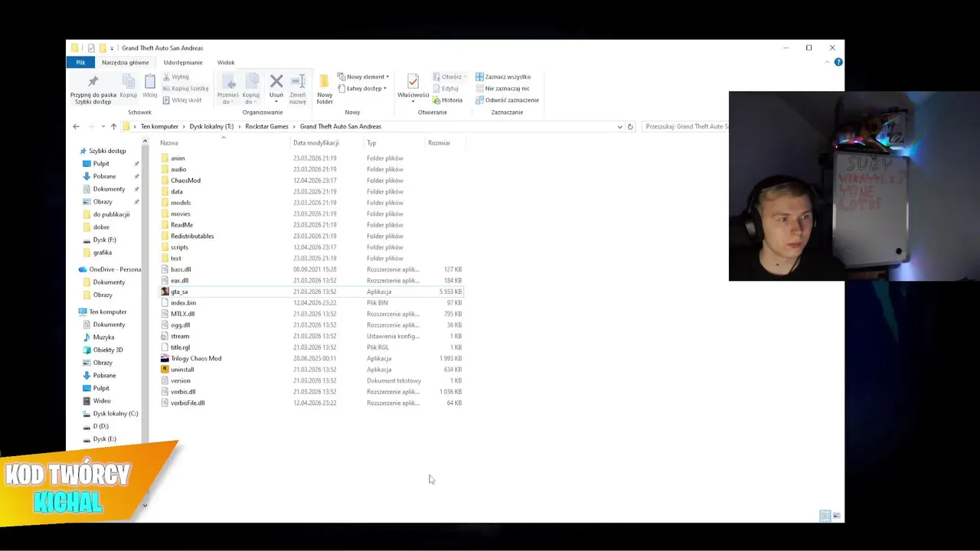Select do publikacji folder in navigation pane

point(111,214)
